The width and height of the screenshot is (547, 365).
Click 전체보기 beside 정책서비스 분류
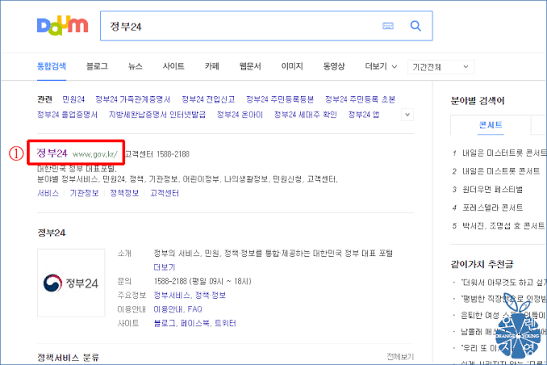[400, 357]
